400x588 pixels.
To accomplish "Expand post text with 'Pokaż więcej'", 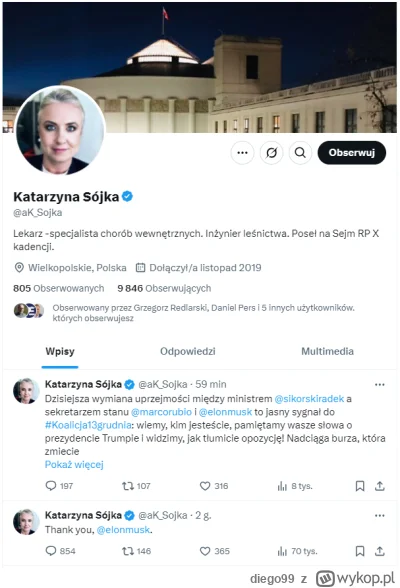I will click(x=74, y=465).
